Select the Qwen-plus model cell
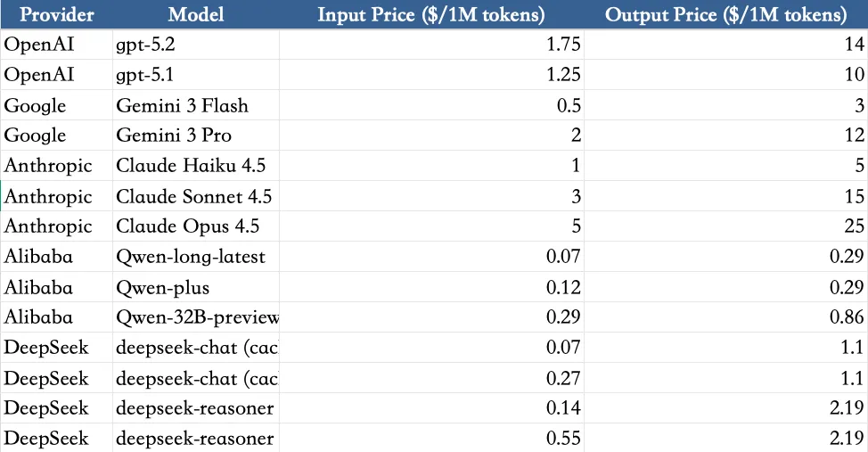The image size is (868, 452). tap(196, 287)
